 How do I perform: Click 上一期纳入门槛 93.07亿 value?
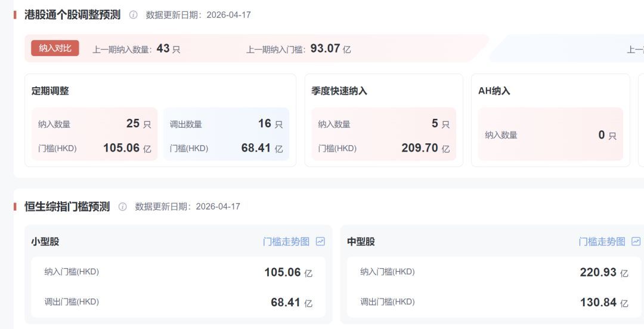click(x=325, y=49)
